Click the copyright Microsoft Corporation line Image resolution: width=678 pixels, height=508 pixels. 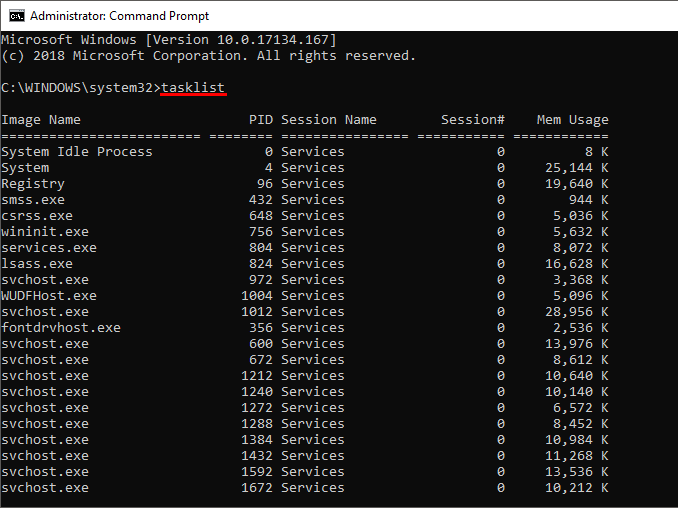click(208, 56)
